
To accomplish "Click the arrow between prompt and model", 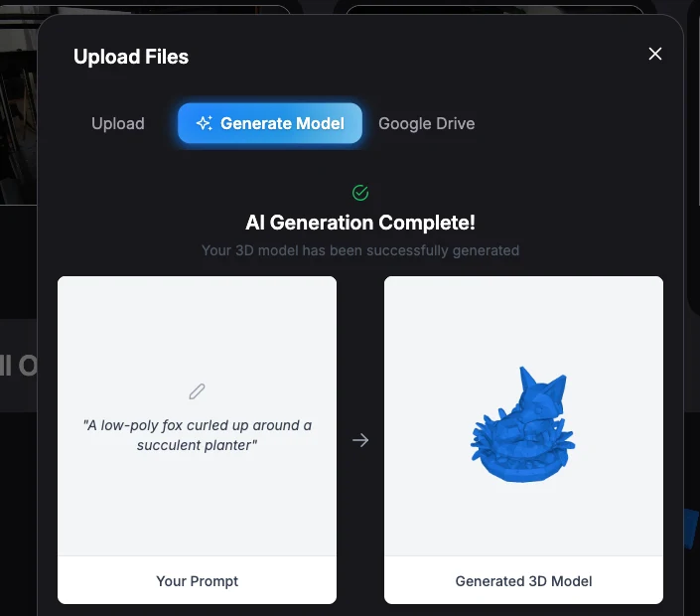I will click(360, 440).
